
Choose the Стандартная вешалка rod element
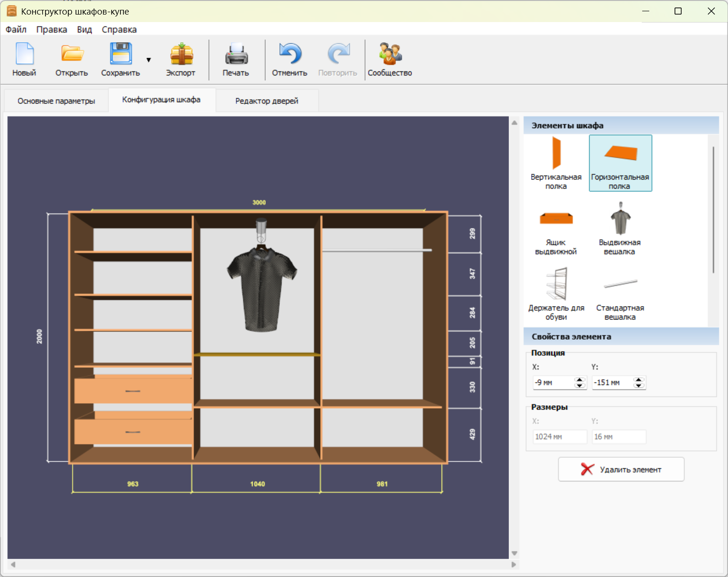click(620, 294)
